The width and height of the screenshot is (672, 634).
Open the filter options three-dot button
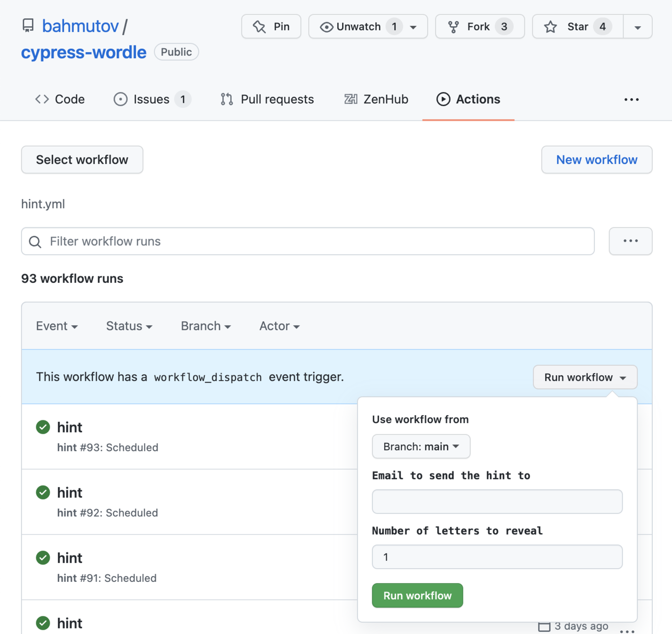pos(631,241)
